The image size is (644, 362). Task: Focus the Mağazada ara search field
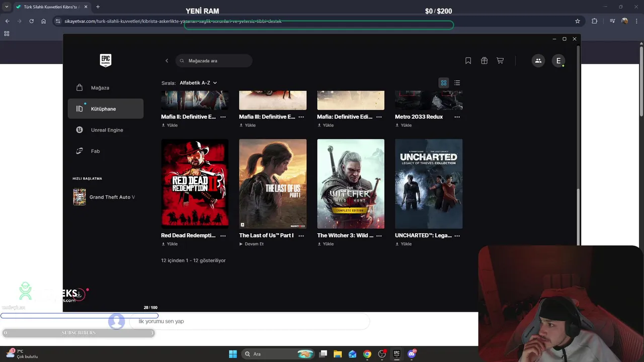coord(214,61)
